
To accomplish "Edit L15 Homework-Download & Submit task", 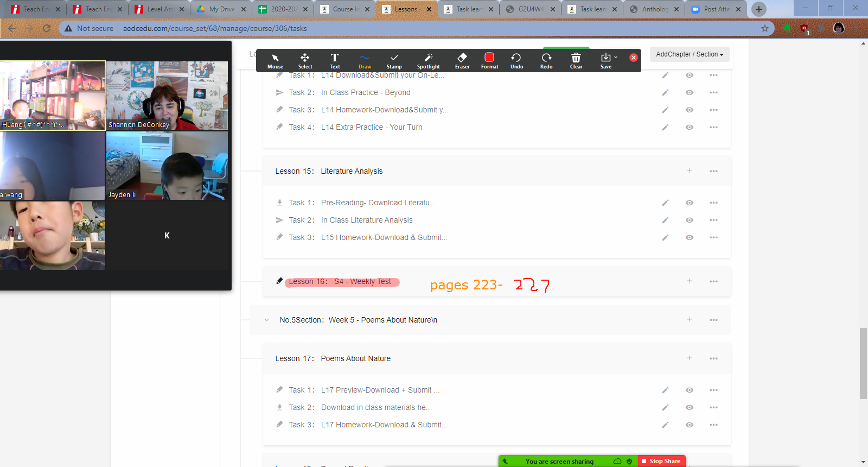I will click(665, 238).
